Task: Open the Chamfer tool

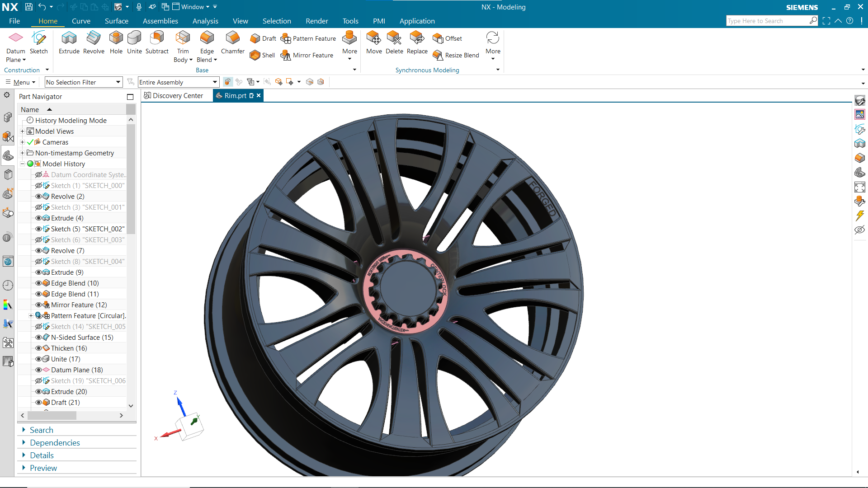Action: click(233, 39)
